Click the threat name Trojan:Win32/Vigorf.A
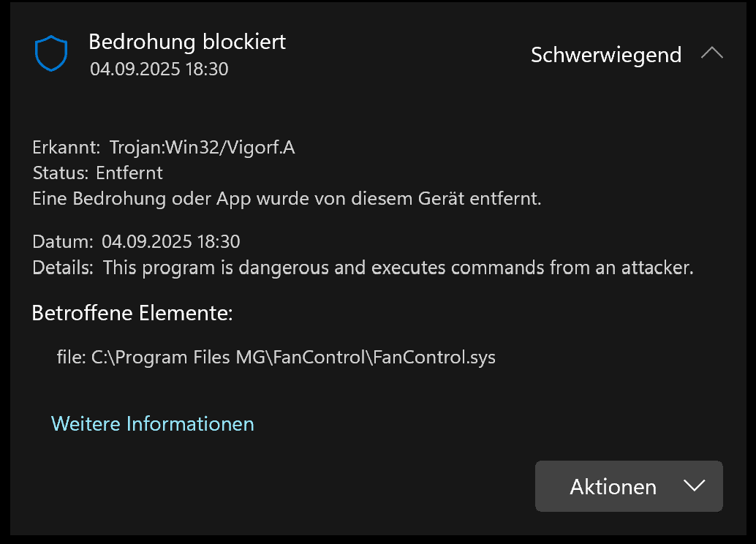 click(203, 147)
